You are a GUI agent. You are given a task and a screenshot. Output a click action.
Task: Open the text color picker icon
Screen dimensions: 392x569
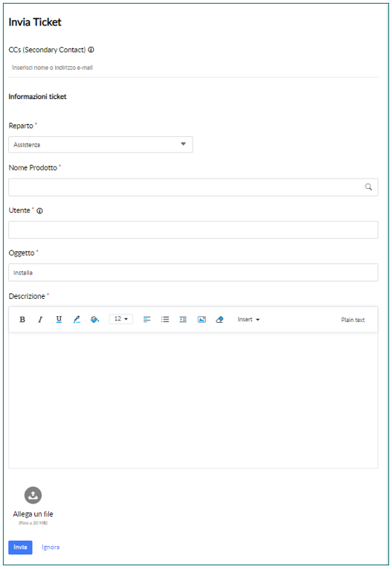77,319
